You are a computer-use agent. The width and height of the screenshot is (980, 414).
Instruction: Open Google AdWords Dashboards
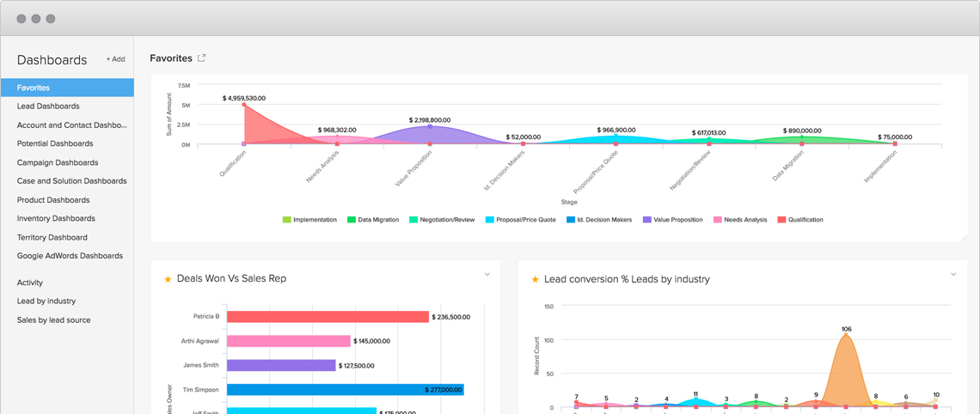(70, 255)
